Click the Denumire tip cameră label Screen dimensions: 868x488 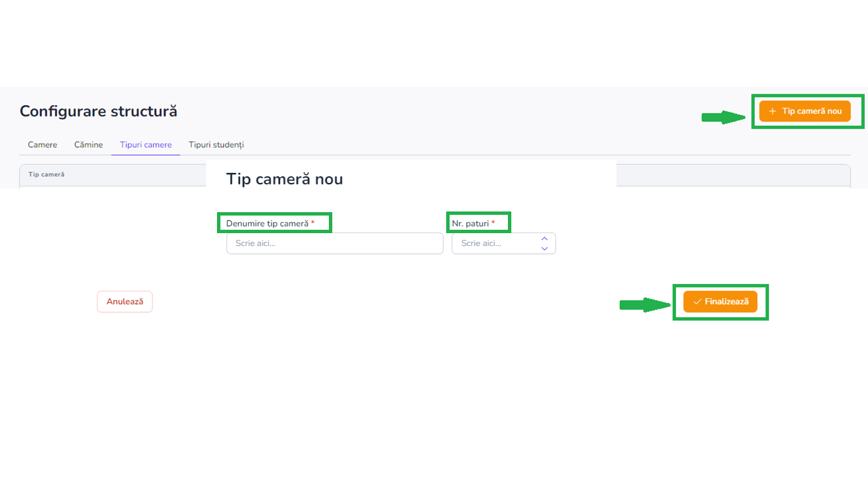pyautogui.click(x=267, y=224)
